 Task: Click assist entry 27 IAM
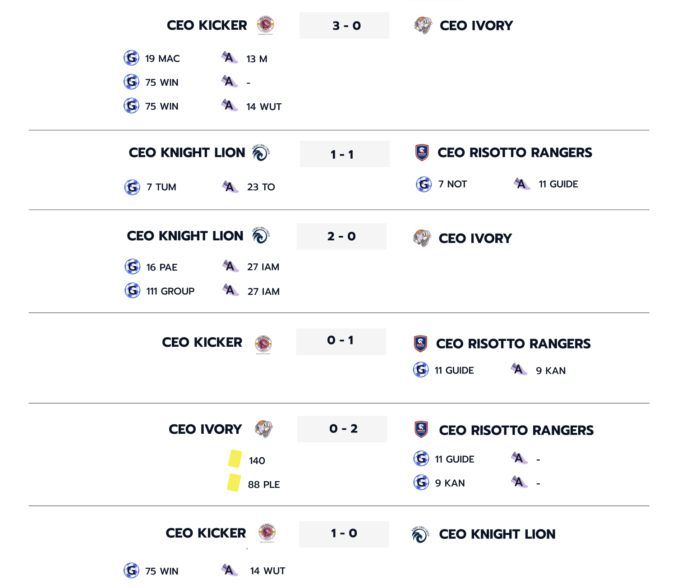263,266
